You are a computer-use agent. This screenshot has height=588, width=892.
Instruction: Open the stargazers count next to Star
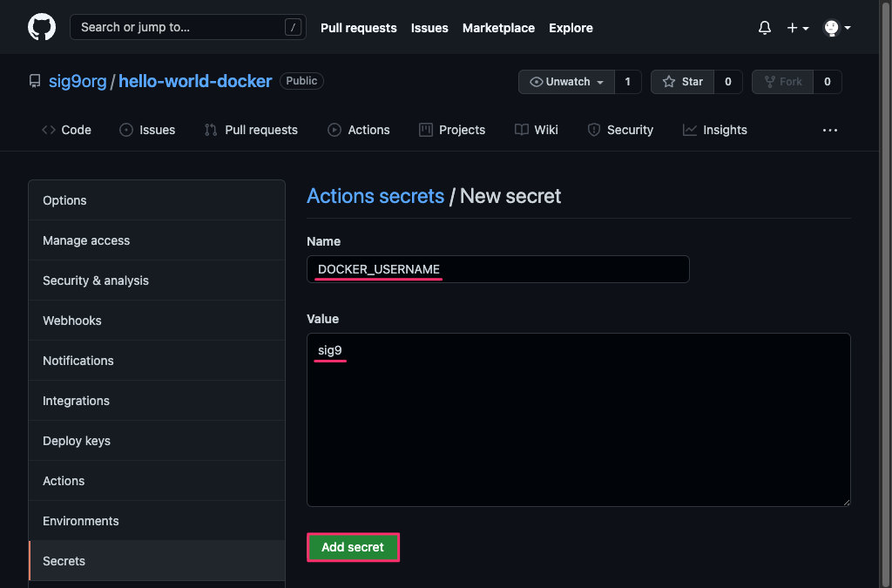pyautogui.click(x=728, y=82)
